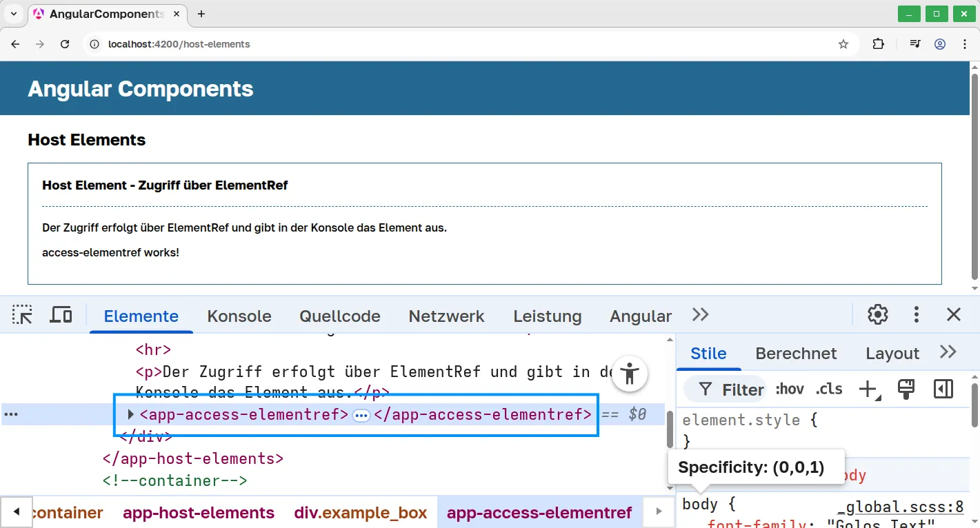Open the Extensions puzzle icon
This screenshot has height=528, width=980.
click(878, 44)
